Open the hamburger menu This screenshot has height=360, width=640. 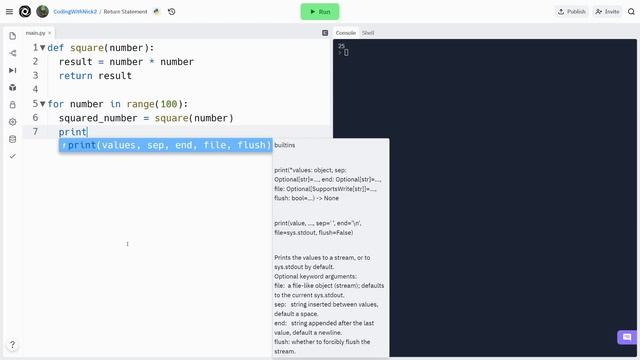(9, 11)
